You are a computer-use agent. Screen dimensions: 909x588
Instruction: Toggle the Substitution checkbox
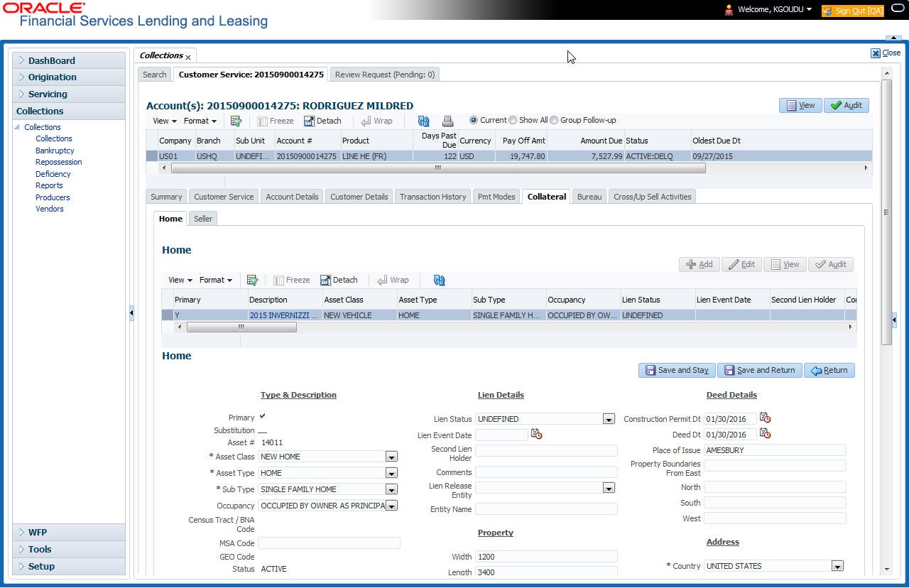(263, 430)
